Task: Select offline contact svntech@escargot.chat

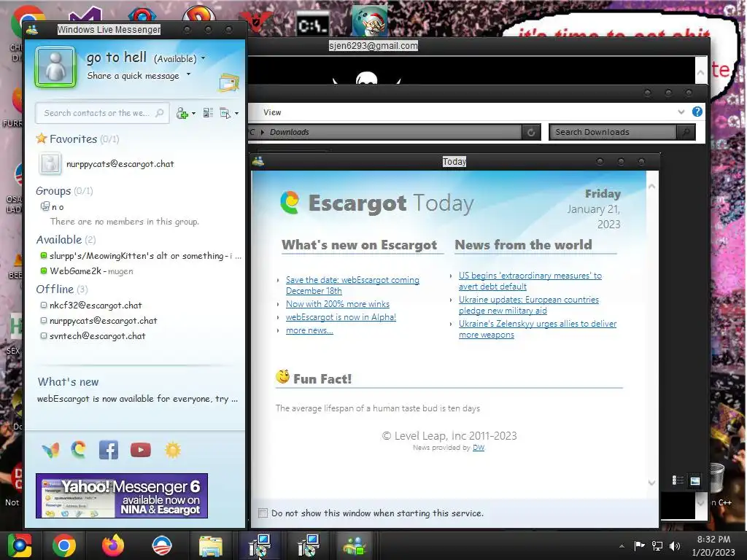Action: pyautogui.click(x=93, y=335)
